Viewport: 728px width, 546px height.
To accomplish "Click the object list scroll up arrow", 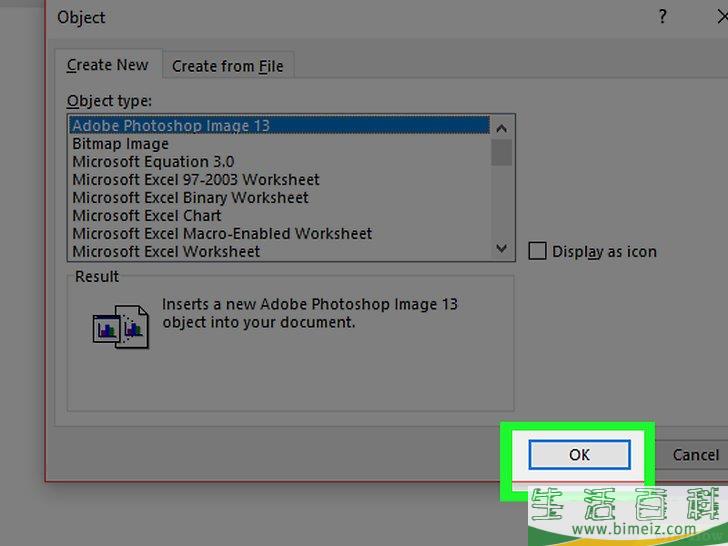I will pos(502,127).
